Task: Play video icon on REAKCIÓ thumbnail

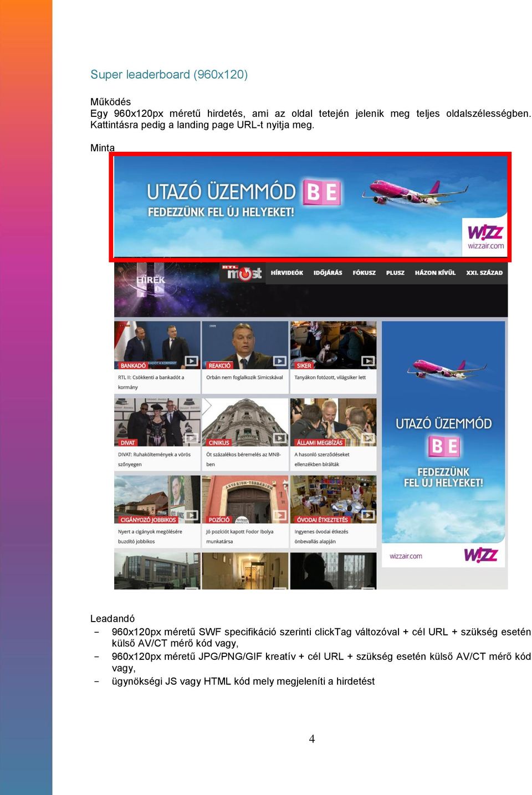Action: (x=280, y=361)
